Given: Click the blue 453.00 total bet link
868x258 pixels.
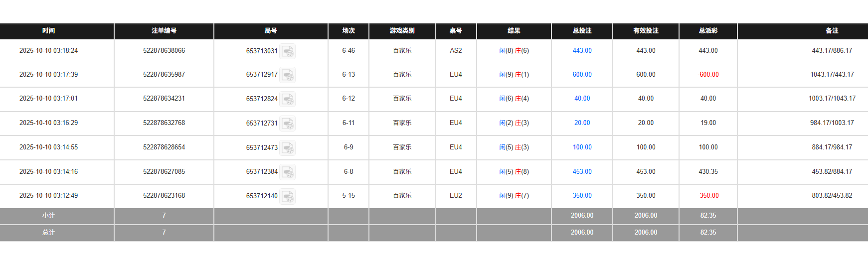Looking at the screenshot, I should [582, 172].
